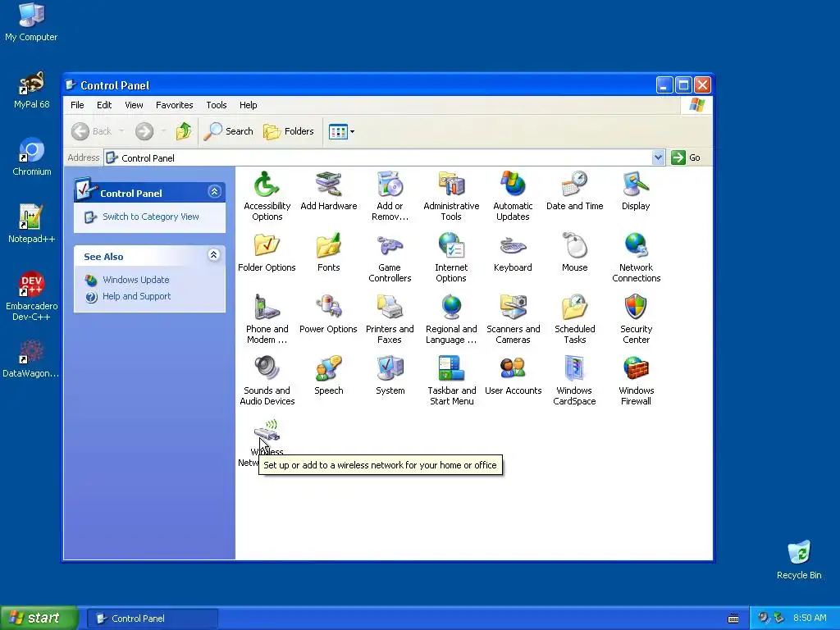Open Mouse settings
This screenshot has width=840, height=630.
point(574,253)
